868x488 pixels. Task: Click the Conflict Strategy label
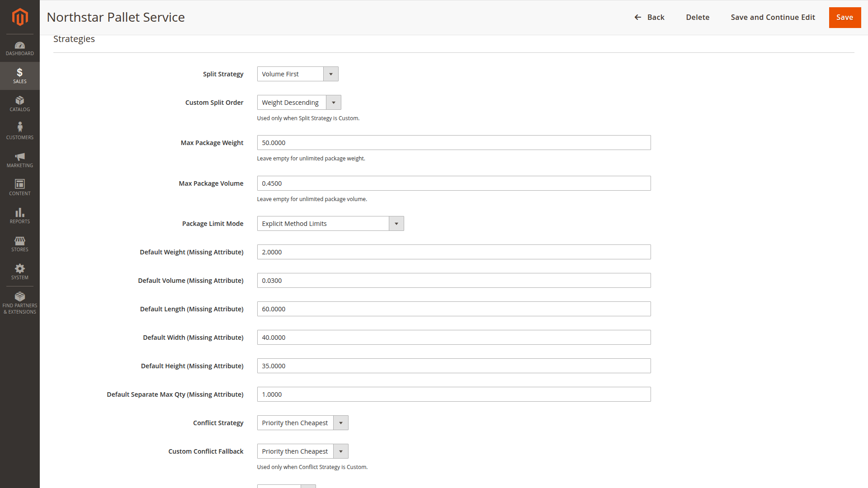click(x=218, y=423)
